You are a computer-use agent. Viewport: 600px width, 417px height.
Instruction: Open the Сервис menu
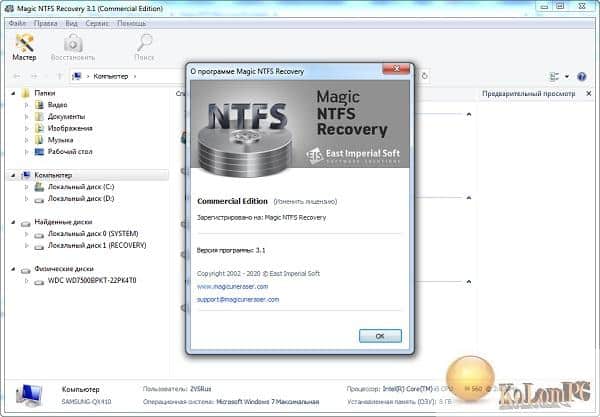[97, 23]
